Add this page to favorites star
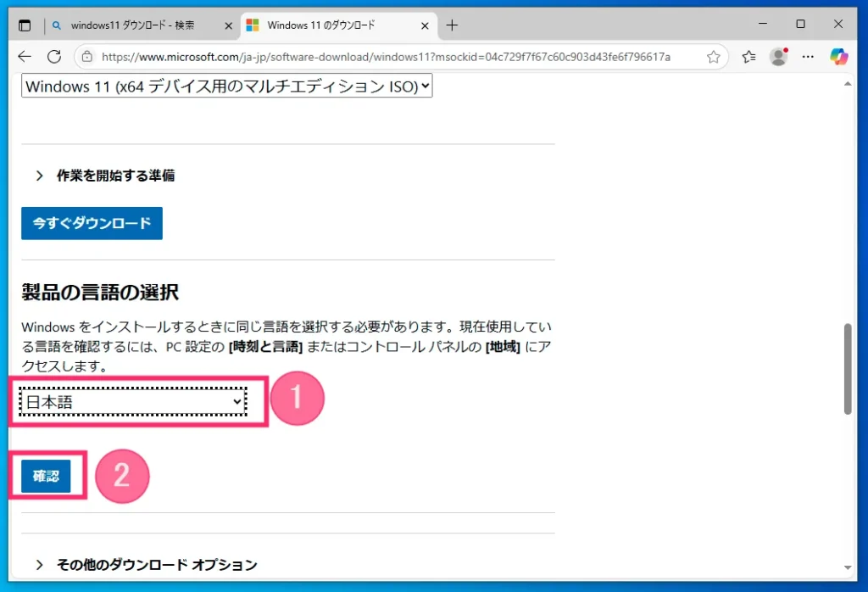 pos(714,57)
